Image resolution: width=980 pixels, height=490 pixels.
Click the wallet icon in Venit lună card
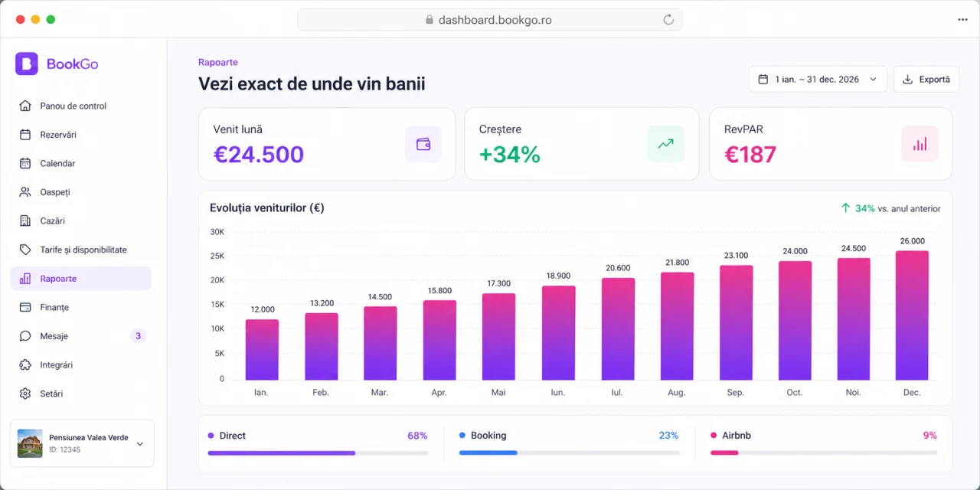(423, 144)
